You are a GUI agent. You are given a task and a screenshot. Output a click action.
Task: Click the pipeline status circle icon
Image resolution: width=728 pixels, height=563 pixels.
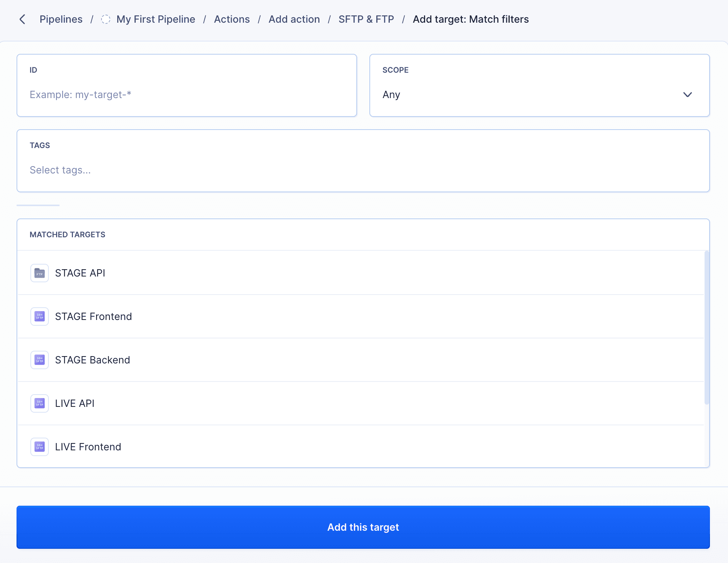coord(106,19)
